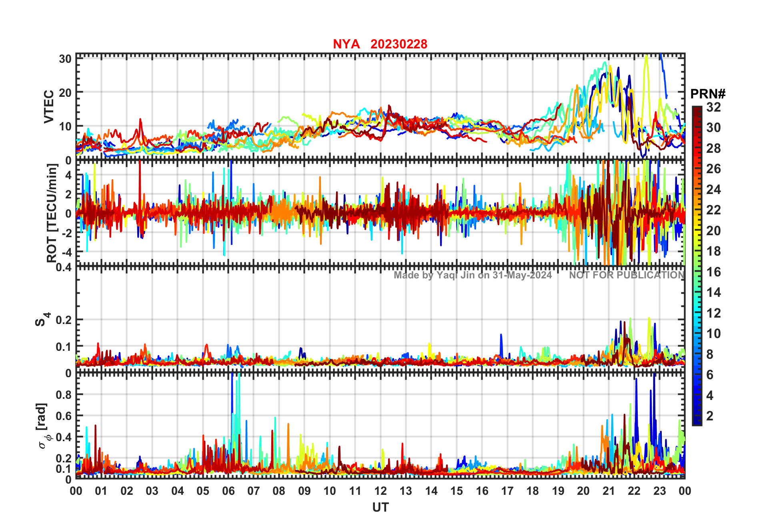Select the PRN colorbar label '28'
Viewport: 761px width, 532px height.
tap(713, 148)
